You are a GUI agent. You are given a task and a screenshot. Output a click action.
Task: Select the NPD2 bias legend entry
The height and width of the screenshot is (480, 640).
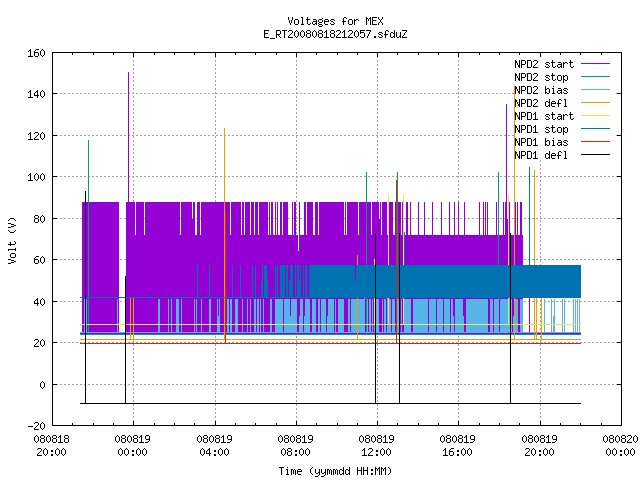(562, 90)
